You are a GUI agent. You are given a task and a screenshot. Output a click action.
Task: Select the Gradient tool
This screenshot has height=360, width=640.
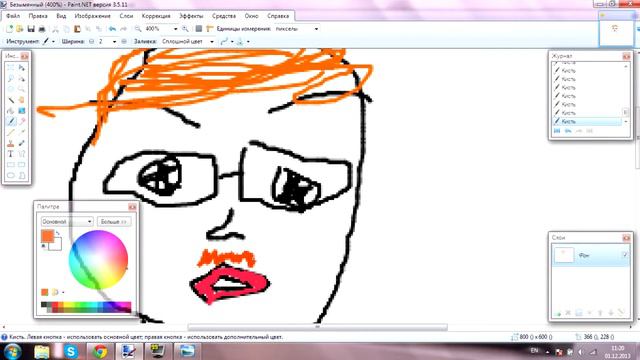tap(22, 111)
